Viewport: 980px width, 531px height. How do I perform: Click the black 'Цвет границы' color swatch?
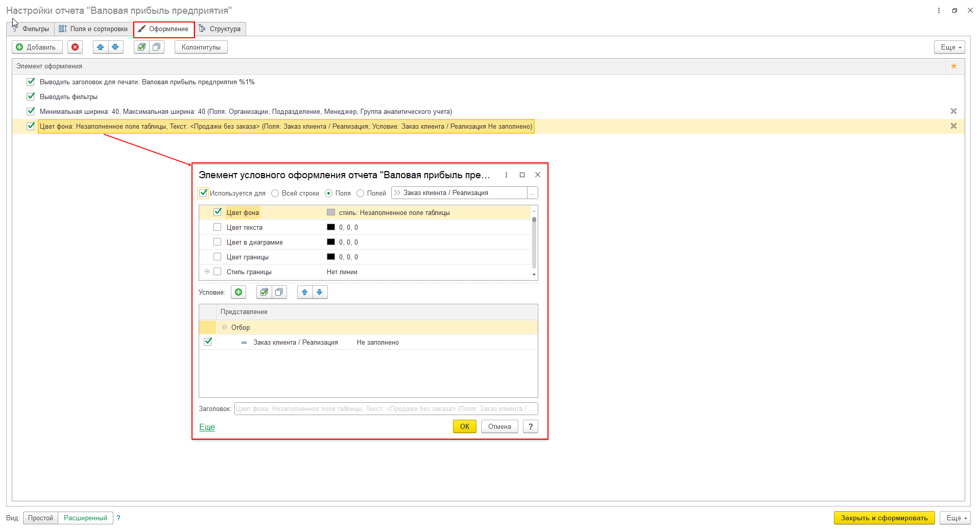click(331, 257)
